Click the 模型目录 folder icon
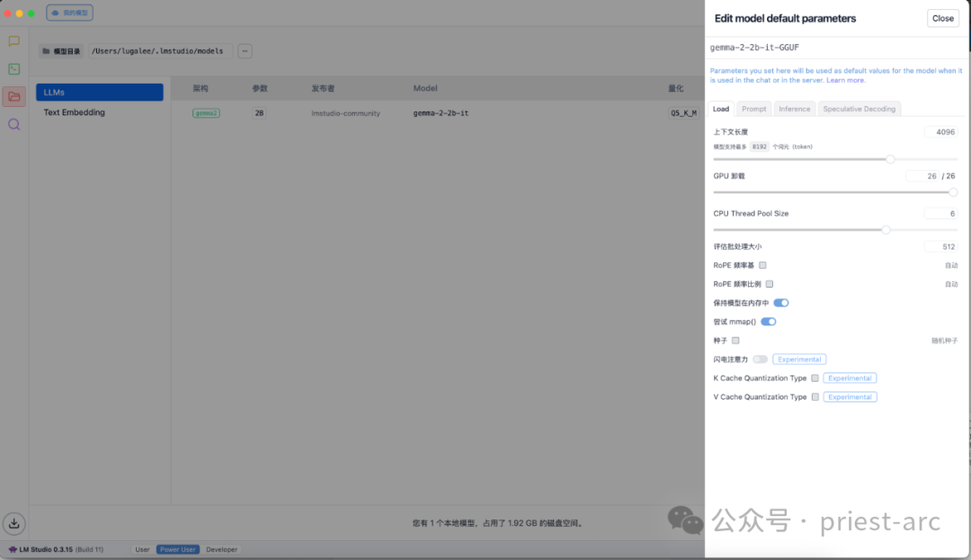The width and height of the screenshot is (971, 560). pyautogui.click(x=46, y=51)
